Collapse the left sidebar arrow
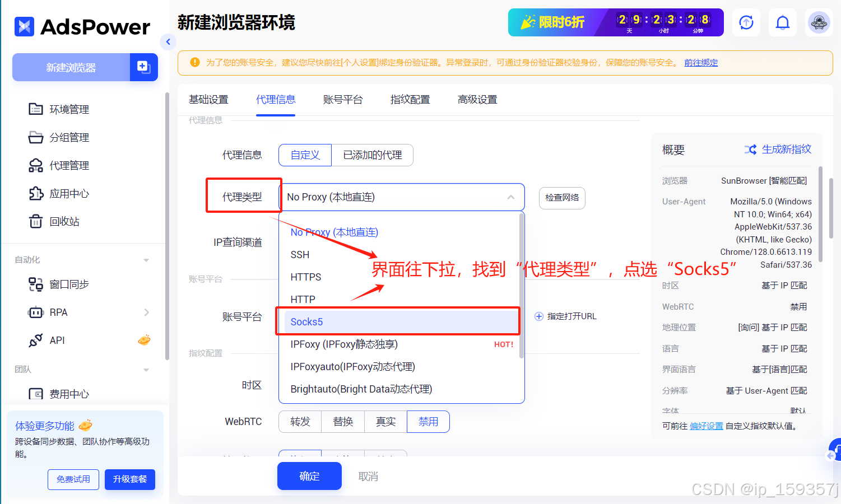Image resolution: width=841 pixels, height=504 pixels. tap(168, 41)
